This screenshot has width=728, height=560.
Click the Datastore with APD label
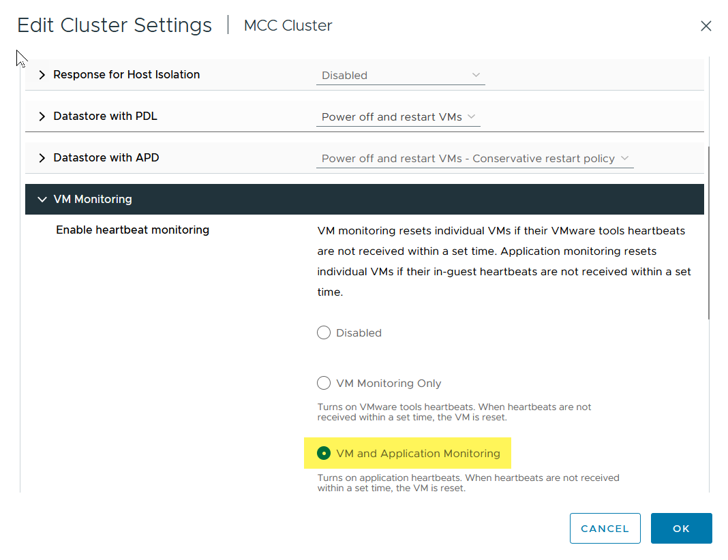click(106, 158)
